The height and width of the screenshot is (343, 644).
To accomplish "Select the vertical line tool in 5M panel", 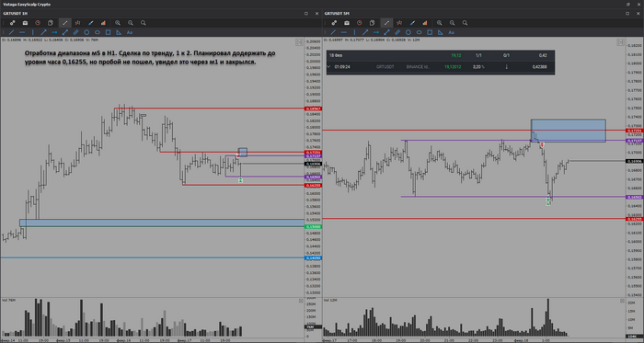I will (354, 32).
